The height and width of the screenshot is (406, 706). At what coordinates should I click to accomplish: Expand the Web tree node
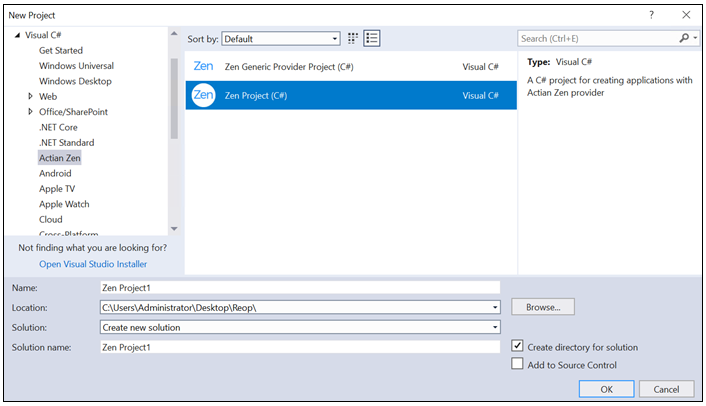coord(30,96)
